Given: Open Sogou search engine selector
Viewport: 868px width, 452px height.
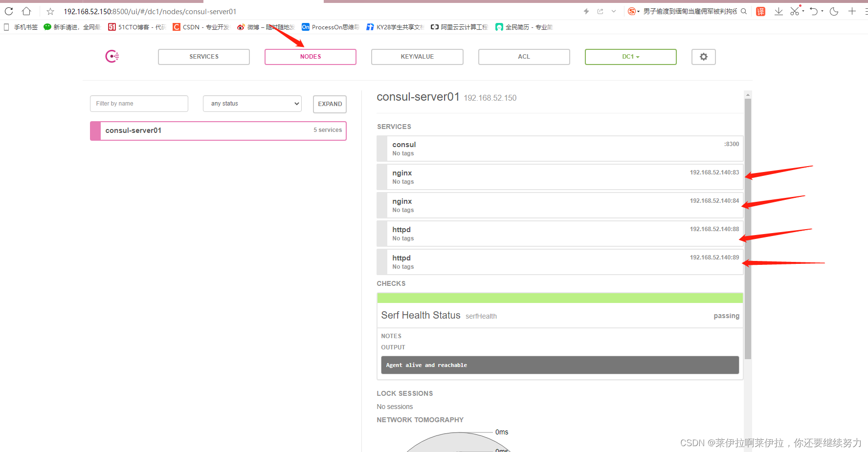Looking at the screenshot, I should click(633, 11).
